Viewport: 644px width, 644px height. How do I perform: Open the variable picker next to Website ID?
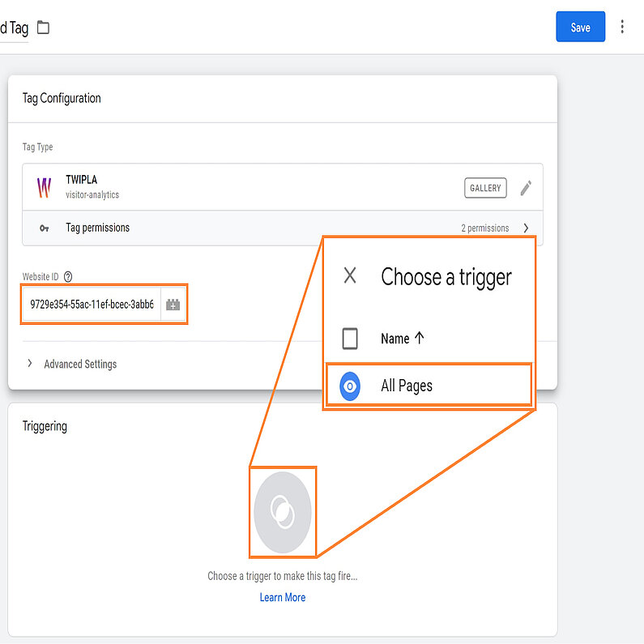pyautogui.click(x=173, y=305)
